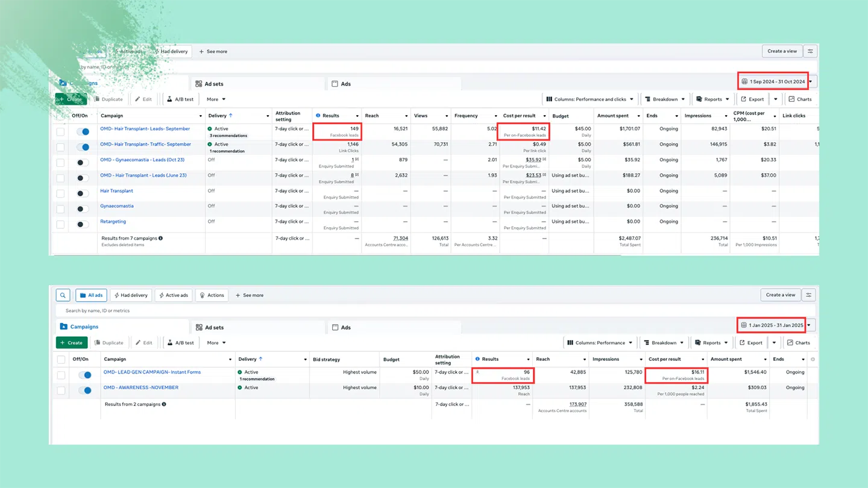Click the Reports icon in Sep–Oct 2024 view

(699, 99)
